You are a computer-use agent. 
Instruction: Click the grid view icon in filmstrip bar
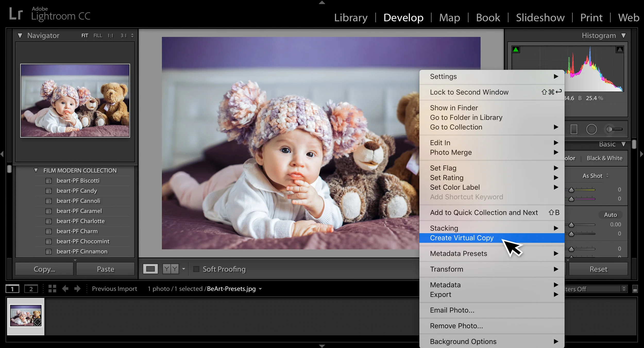[52, 289]
